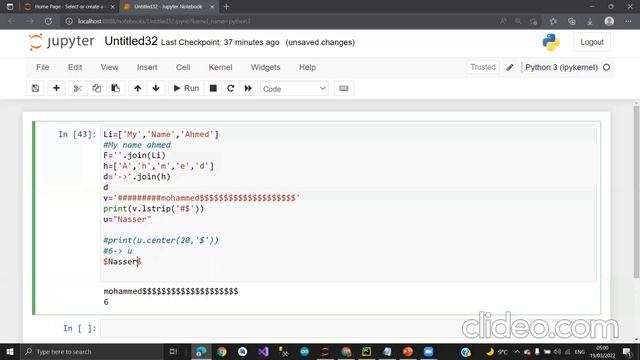Viewport: 640px width, 360px height.
Task: Open Visual Studio from the taskbar
Action: [263, 351]
